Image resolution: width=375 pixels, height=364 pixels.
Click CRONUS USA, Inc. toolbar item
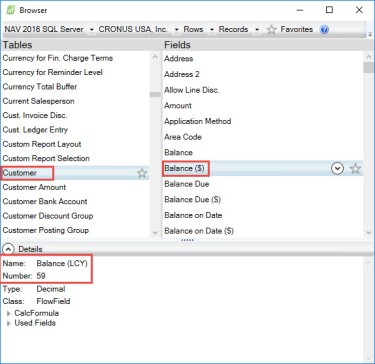tap(133, 29)
